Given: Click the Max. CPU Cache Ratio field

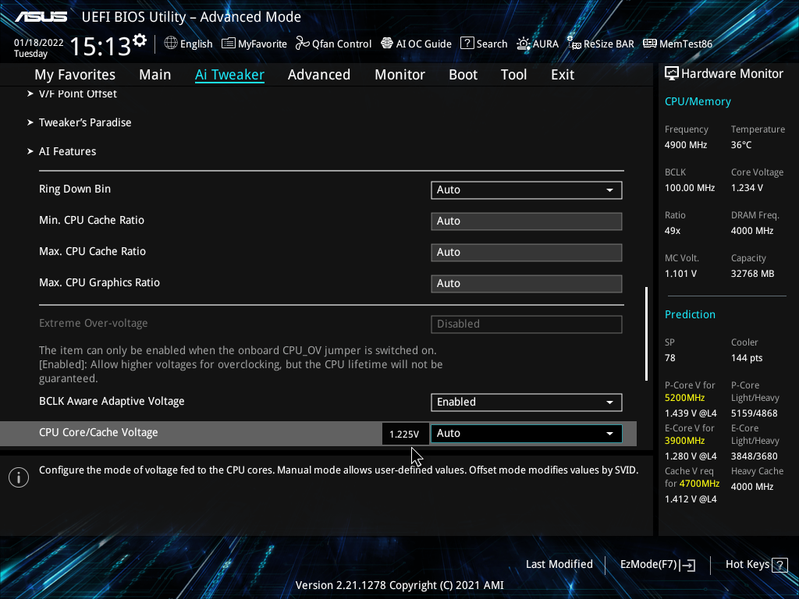Looking at the screenshot, I should 526,252.
